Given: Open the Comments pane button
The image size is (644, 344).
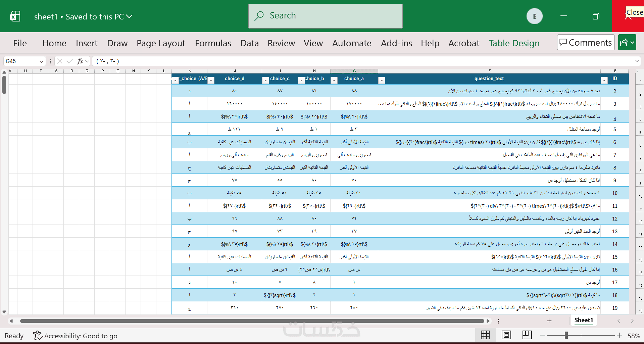Looking at the screenshot, I should pyautogui.click(x=586, y=43).
